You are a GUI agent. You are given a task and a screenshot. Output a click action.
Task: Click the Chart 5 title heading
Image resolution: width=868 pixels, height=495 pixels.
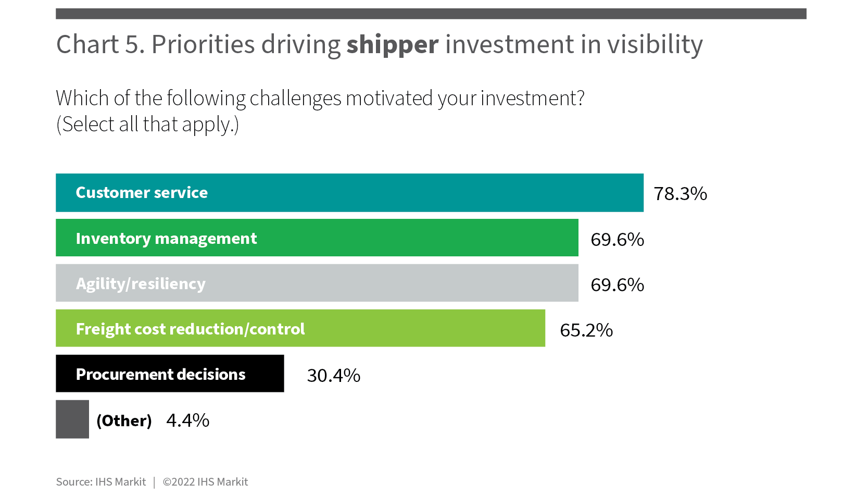coord(380,45)
